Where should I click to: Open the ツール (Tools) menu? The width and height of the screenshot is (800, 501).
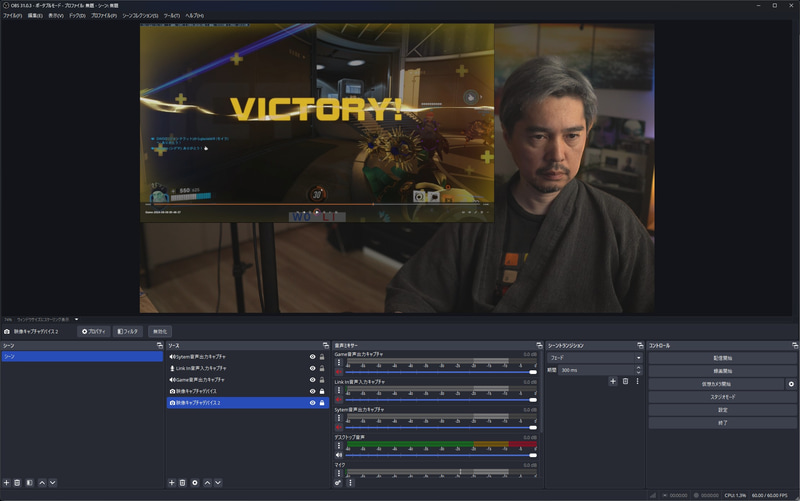tap(172, 16)
